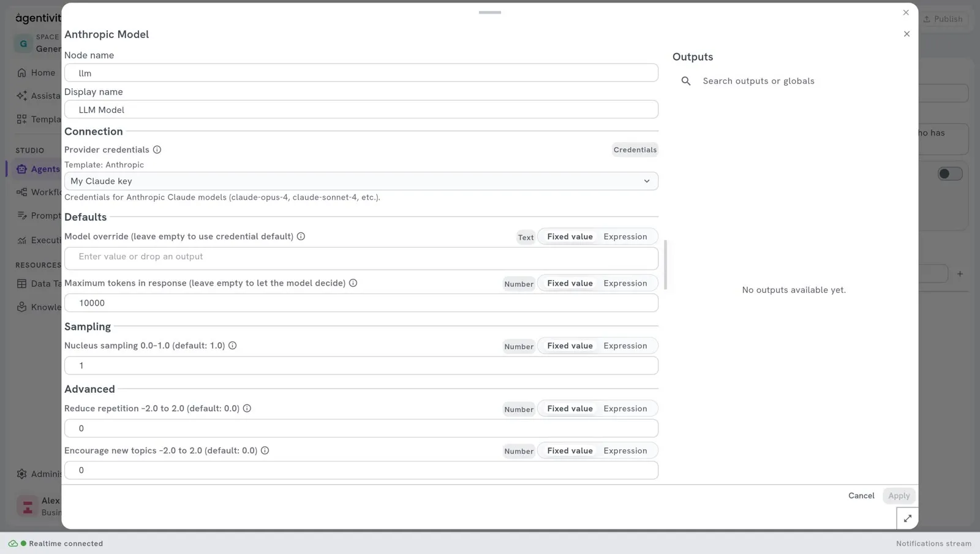This screenshot has height=554, width=980.
Task: Click the form's vertical scrollbar
Action: tap(665, 265)
